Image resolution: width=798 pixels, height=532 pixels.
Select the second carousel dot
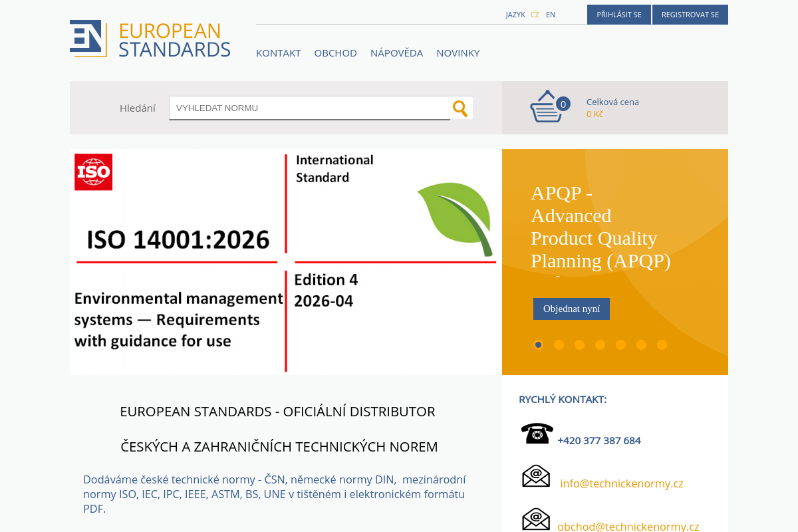(x=559, y=344)
